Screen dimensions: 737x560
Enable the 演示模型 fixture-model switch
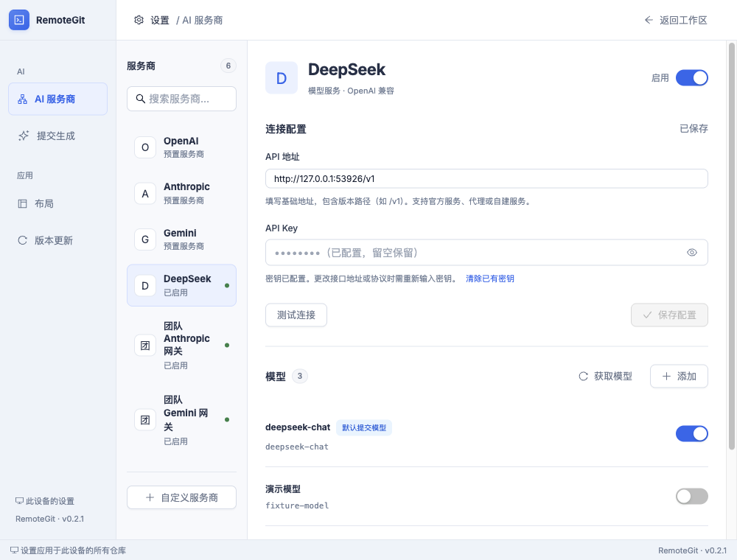pos(692,496)
